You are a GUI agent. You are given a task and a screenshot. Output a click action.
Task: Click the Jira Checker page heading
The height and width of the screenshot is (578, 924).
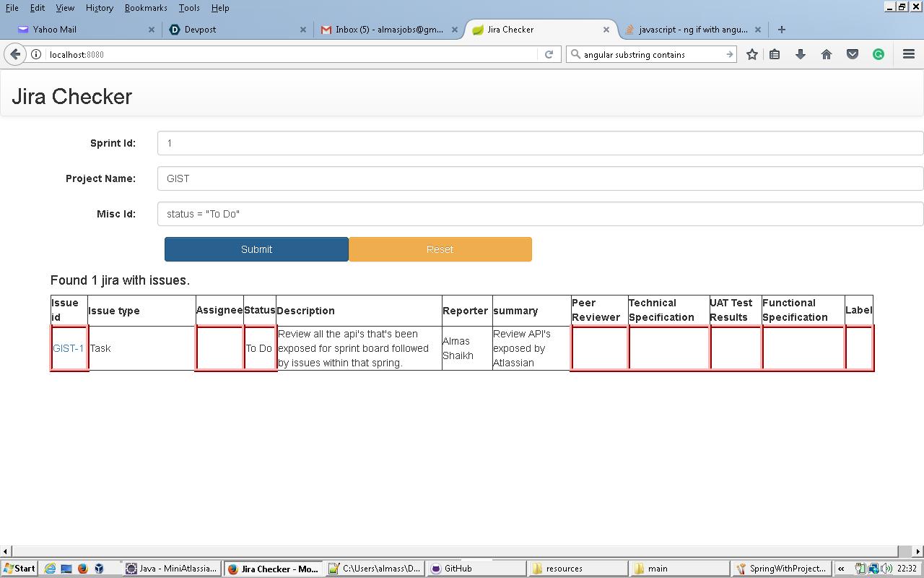click(x=72, y=97)
